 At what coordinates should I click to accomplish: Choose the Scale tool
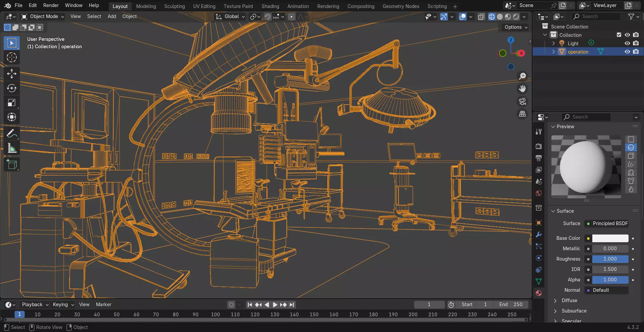coord(12,103)
